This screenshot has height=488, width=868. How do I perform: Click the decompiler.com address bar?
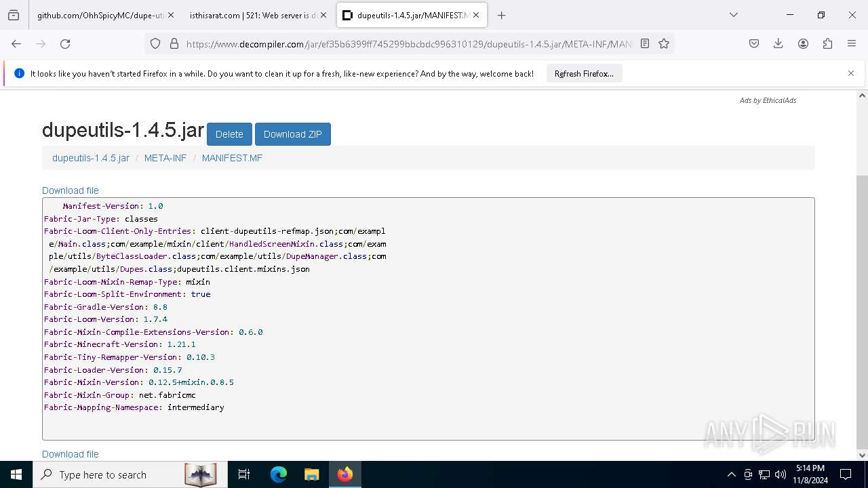409,43
